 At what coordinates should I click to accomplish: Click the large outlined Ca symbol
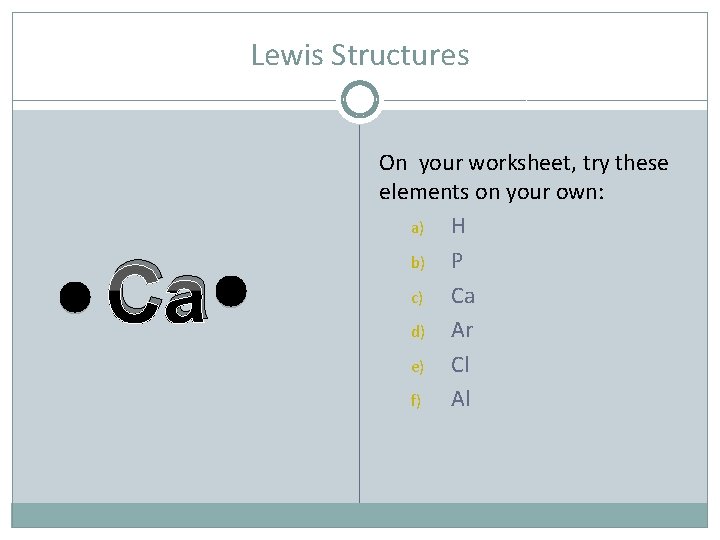point(157,294)
